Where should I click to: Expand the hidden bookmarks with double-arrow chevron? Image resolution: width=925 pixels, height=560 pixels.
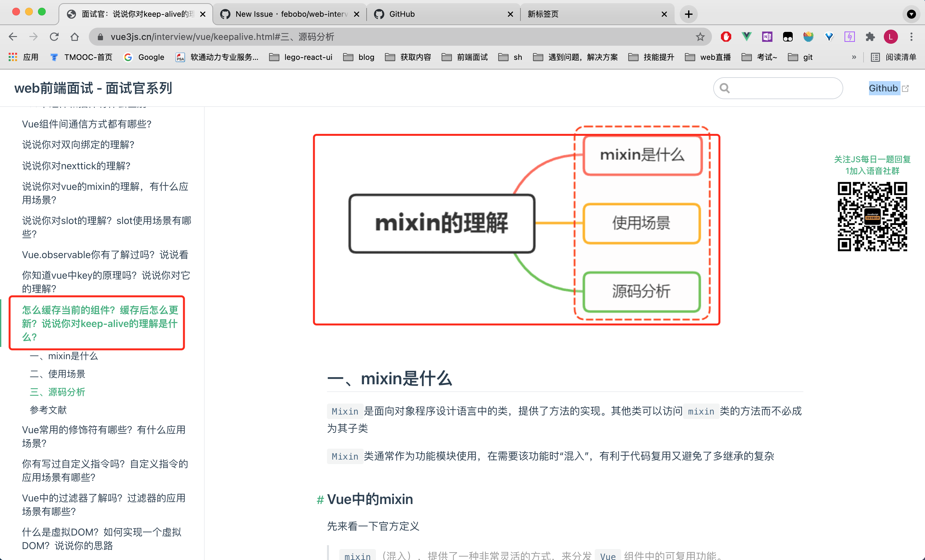[x=854, y=57]
